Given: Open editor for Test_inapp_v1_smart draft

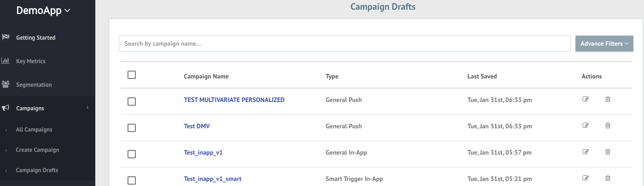Looking at the screenshot, I should tap(586, 178).
